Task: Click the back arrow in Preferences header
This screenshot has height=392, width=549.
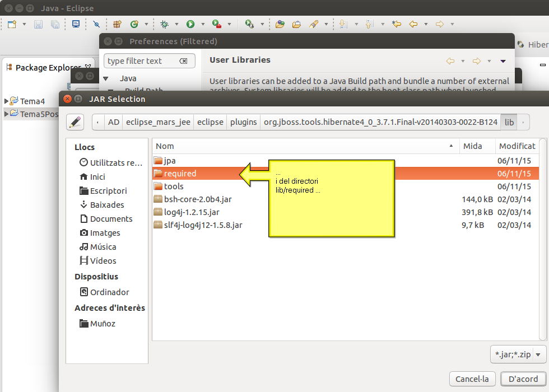Action: [x=450, y=61]
